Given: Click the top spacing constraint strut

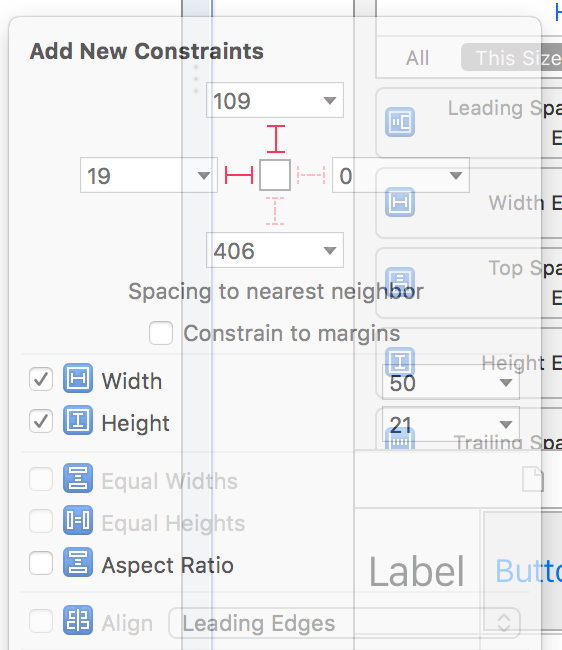Looking at the screenshot, I should [276, 139].
